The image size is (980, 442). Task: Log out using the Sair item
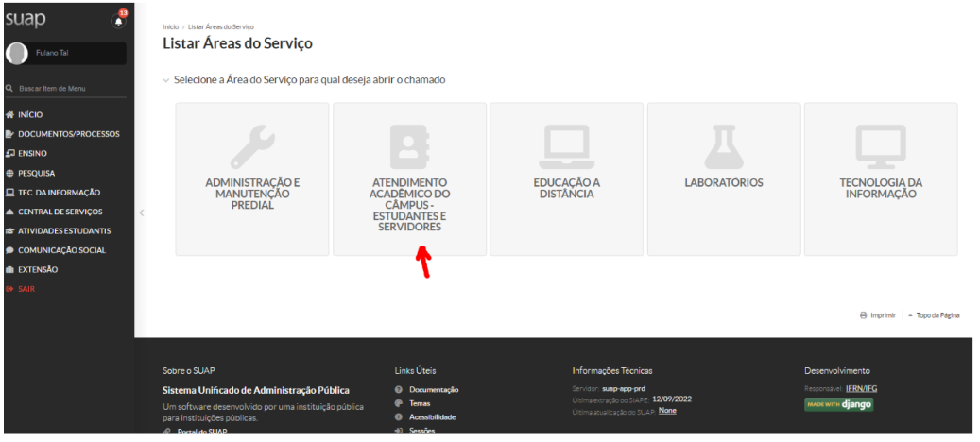(x=26, y=289)
